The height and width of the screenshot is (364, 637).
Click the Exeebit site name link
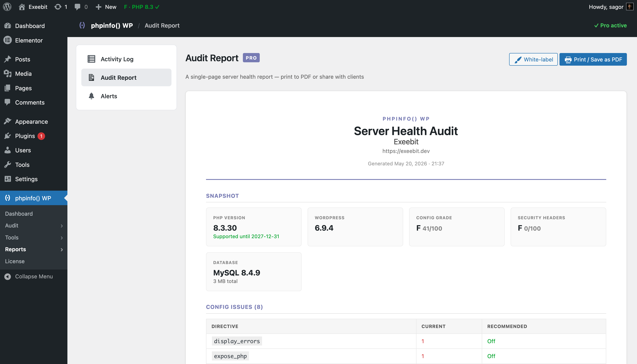[38, 7]
